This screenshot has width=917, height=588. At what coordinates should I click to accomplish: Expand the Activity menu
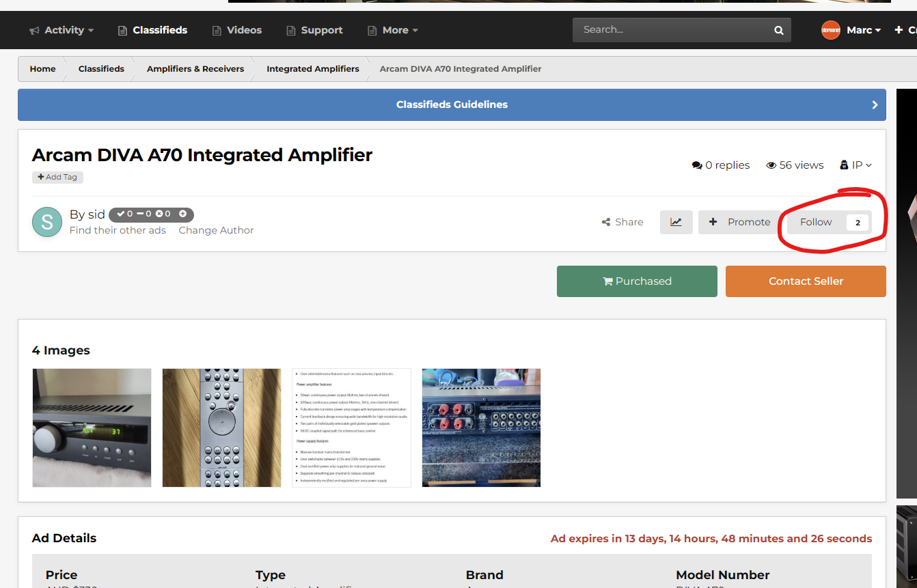61,30
